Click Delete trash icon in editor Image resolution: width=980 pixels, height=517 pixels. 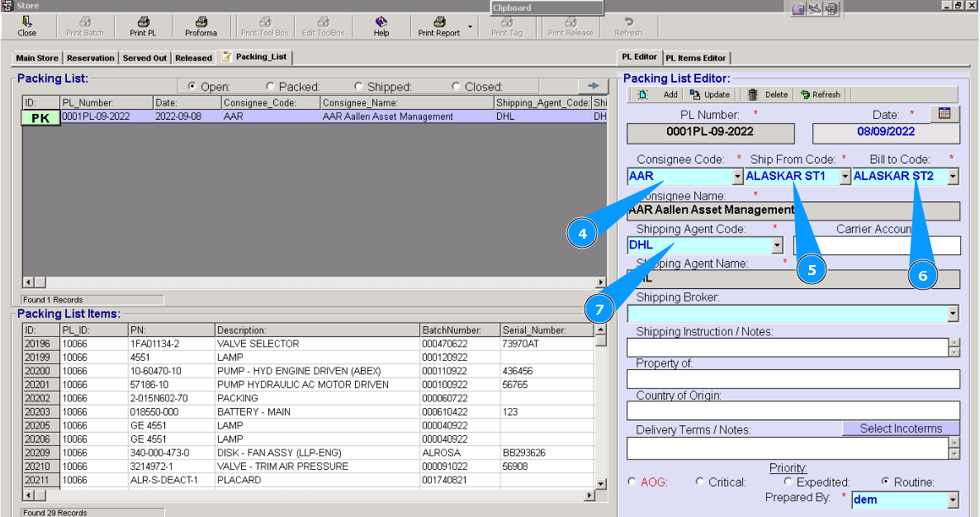tap(753, 95)
